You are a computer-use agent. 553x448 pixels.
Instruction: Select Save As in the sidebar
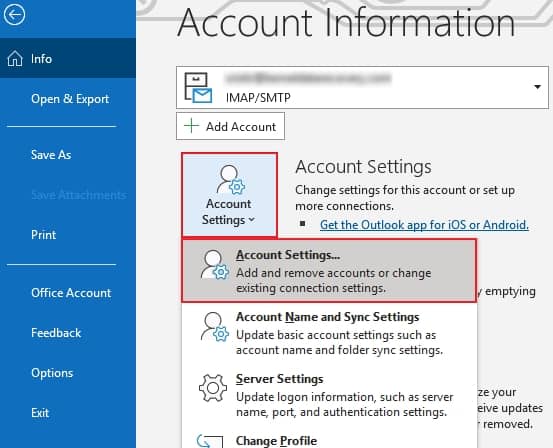coord(51,155)
